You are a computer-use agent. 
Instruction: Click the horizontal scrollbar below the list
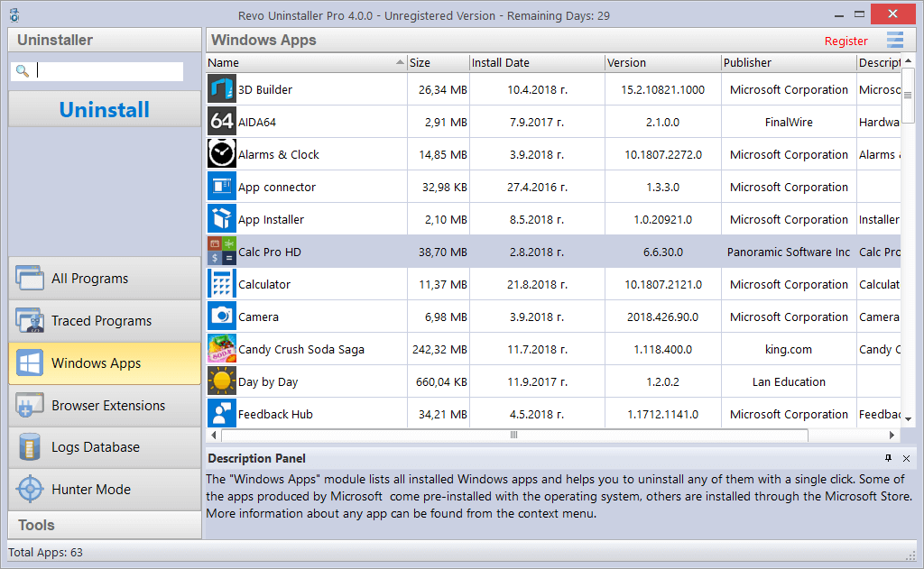[513, 434]
